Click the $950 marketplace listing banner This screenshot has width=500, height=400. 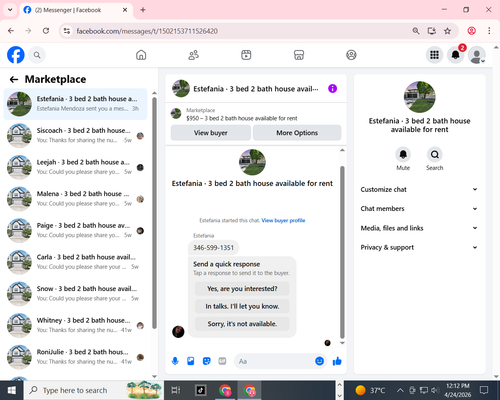[x=256, y=114]
